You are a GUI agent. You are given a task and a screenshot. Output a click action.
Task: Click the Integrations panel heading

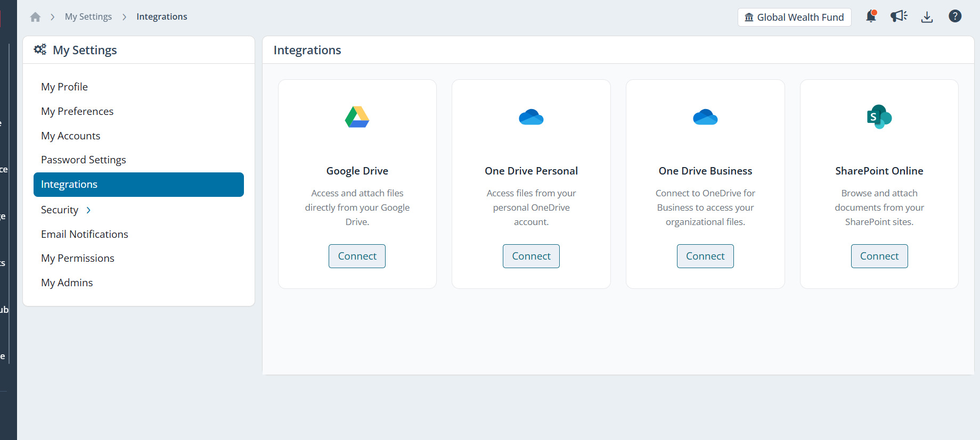pos(307,50)
